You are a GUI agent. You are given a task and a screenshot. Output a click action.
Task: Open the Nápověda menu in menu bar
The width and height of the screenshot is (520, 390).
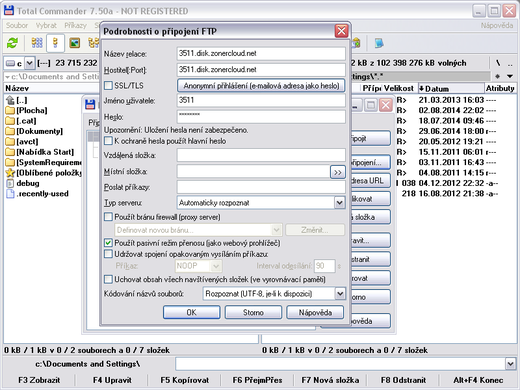[x=496, y=25]
